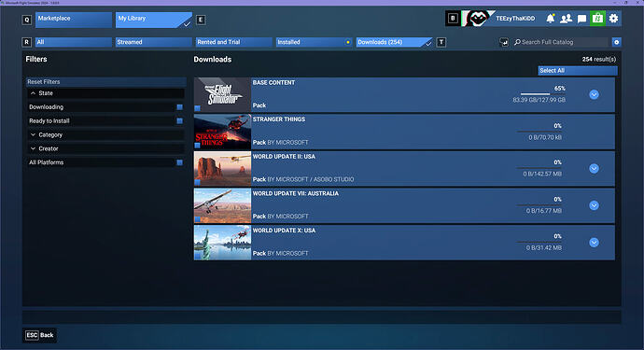The width and height of the screenshot is (644, 350).
Task: Click the Select All button
Action: click(578, 71)
